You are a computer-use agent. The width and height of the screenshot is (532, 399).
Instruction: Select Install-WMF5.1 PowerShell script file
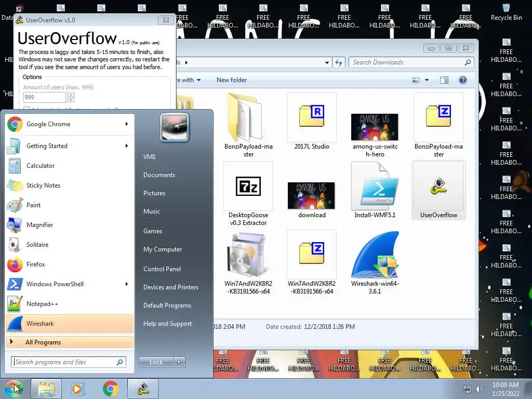(375, 190)
